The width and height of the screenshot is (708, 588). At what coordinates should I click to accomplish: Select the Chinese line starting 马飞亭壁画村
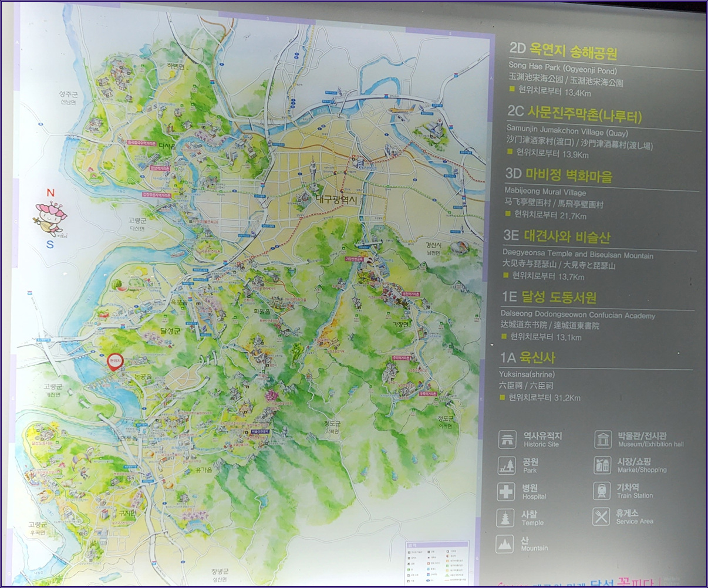(x=554, y=204)
